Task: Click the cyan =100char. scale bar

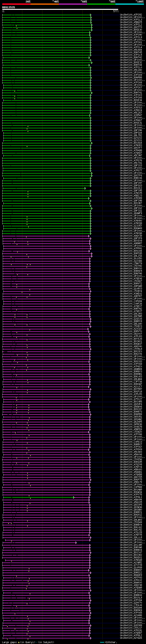Action: tap(102, 642)
